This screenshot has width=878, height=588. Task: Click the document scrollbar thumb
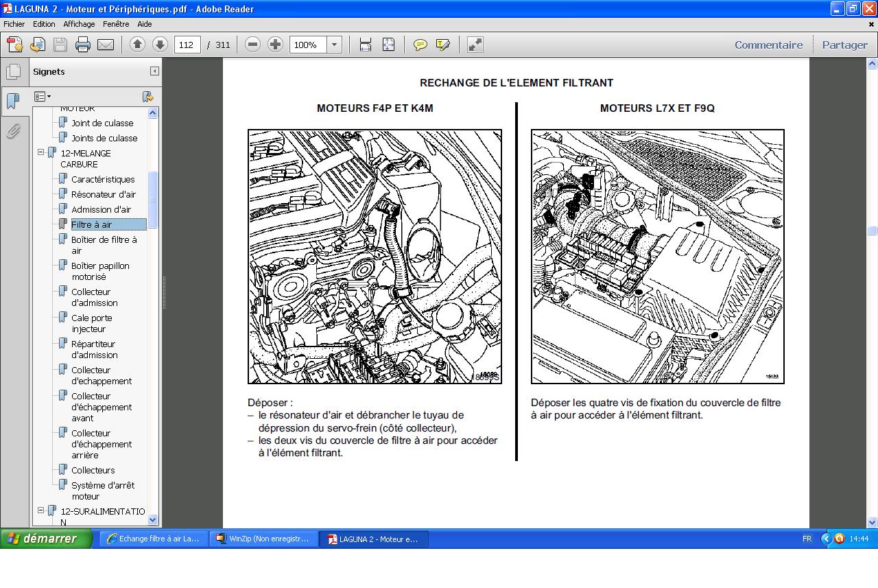873,231
